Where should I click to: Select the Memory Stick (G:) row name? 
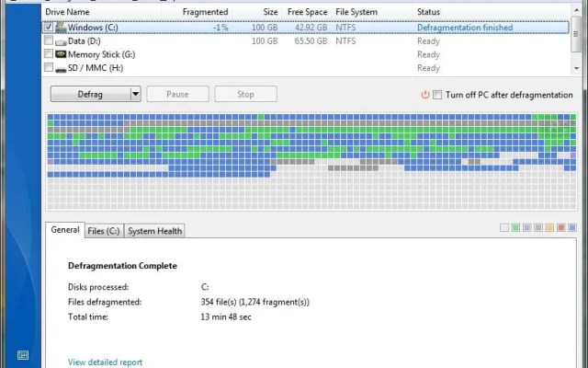101,54
